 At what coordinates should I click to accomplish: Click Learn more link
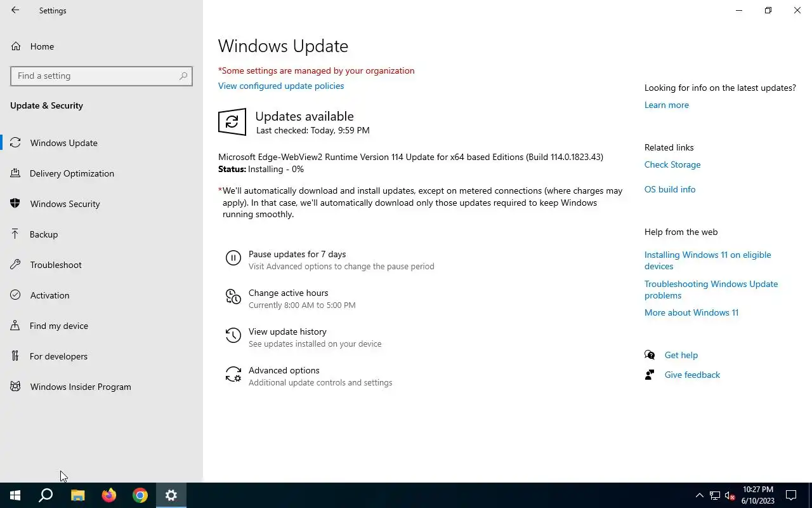pyautogui.click(x=666, y=105)
